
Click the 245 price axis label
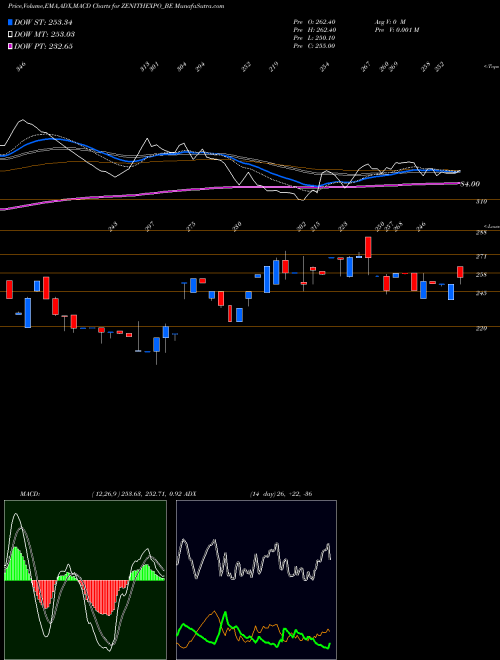[481, 293]
